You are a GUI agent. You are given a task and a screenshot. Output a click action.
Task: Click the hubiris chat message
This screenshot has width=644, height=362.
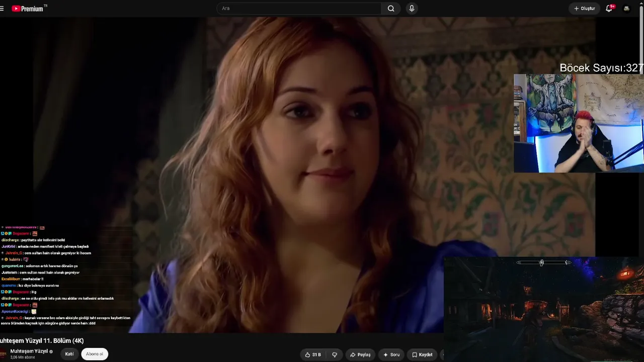click(x=15, y=259)
